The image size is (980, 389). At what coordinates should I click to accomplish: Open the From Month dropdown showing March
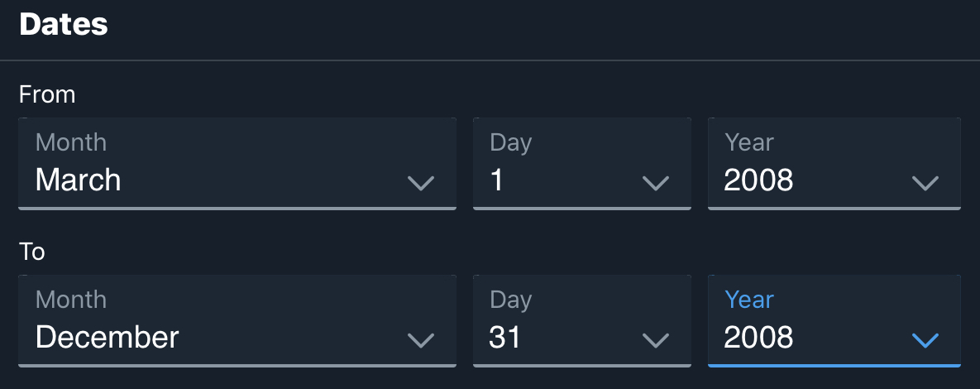tap(237, 164)
